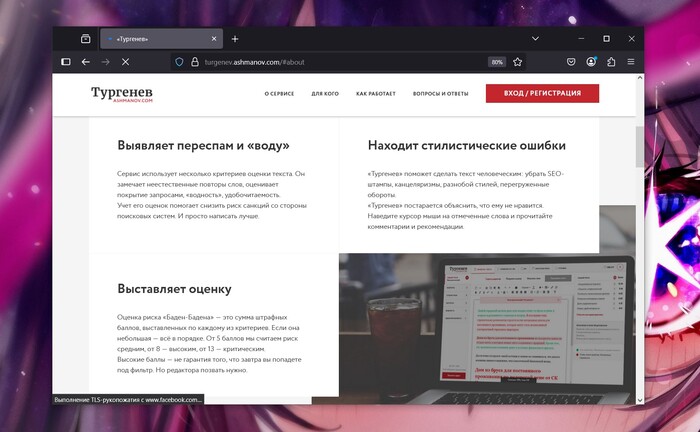This screenshot has width=700, height=432.
Task: Click the «Вход / Регистрация» button
Action: tap(542, 93)
